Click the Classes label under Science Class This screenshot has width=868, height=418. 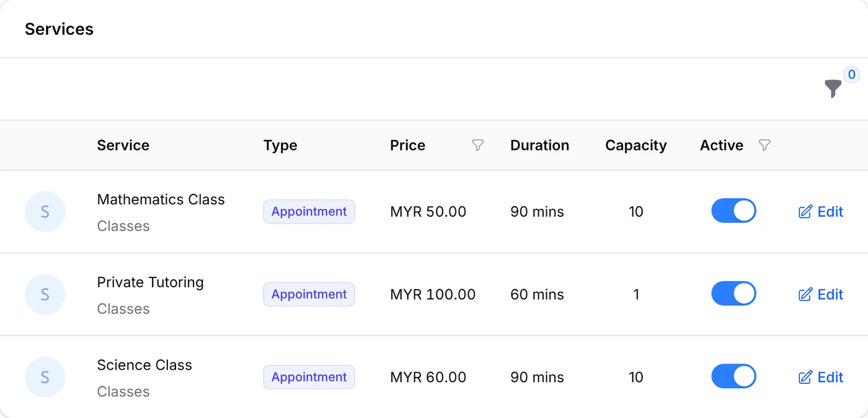pyautogui.click(x=123, y=391)
